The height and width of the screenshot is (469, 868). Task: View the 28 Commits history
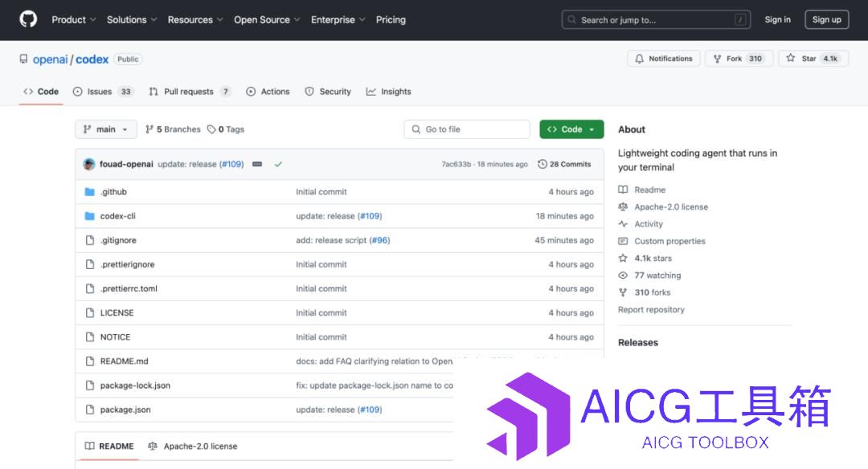(x=564, y=165)
